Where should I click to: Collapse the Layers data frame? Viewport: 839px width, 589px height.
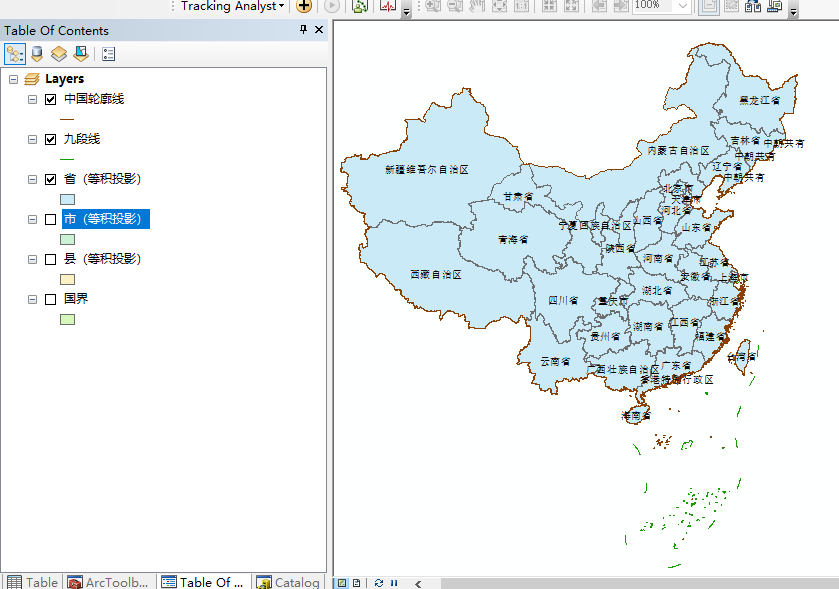tap(14, 80)
